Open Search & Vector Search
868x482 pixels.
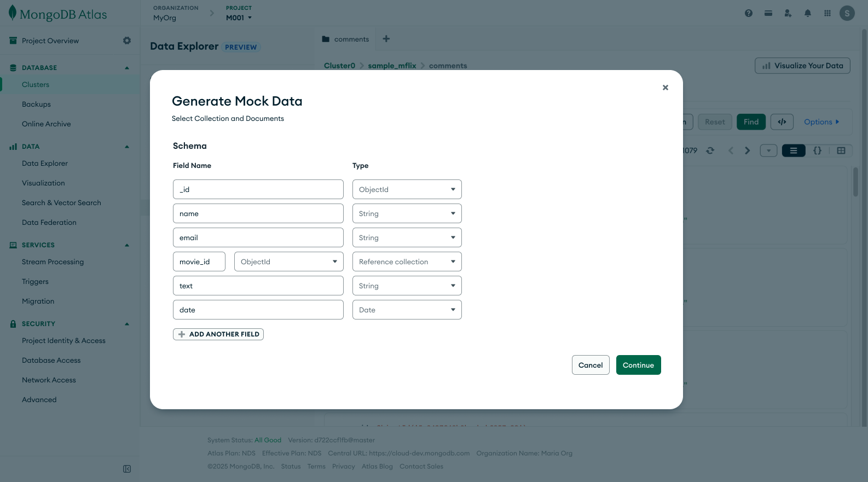tap(61, 203)
